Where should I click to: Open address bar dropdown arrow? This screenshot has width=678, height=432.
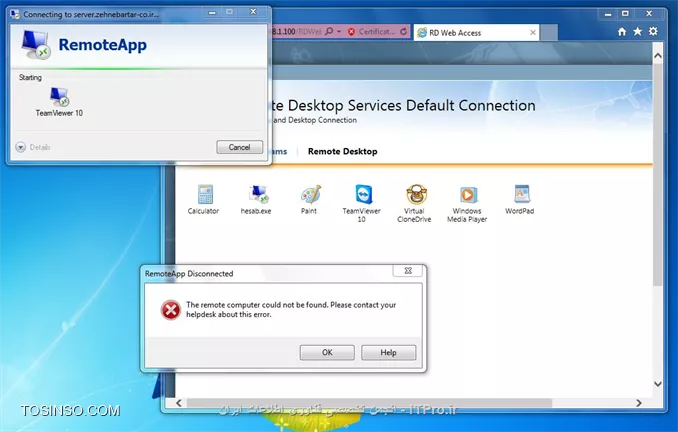click(339, 32)
